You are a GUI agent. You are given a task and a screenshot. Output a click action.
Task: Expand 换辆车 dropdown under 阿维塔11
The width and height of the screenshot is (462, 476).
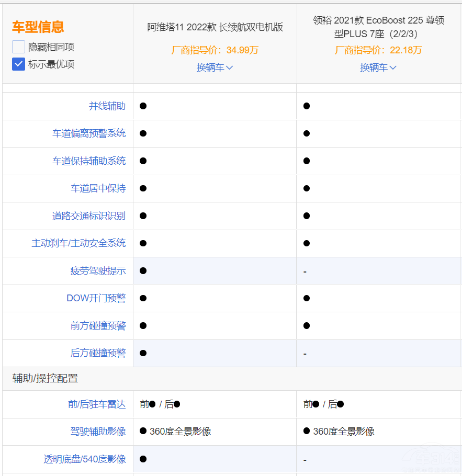(x=215, y=67)
